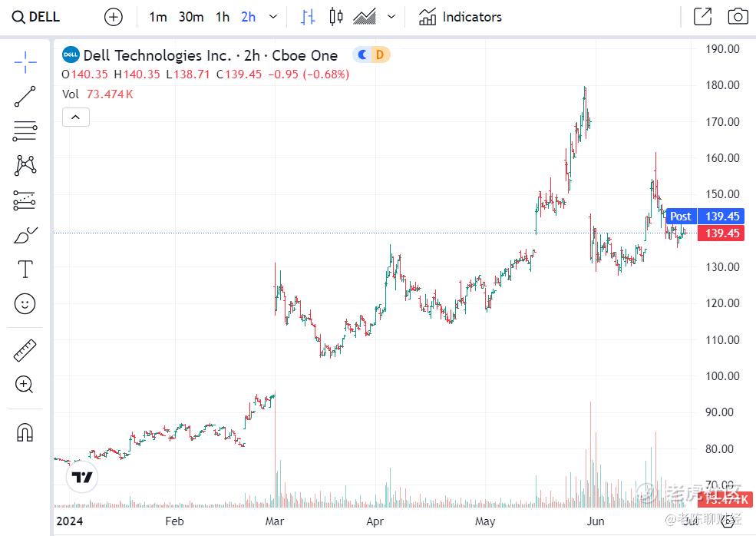Click the Vol 73.474K volume legend

click(98, 94)
